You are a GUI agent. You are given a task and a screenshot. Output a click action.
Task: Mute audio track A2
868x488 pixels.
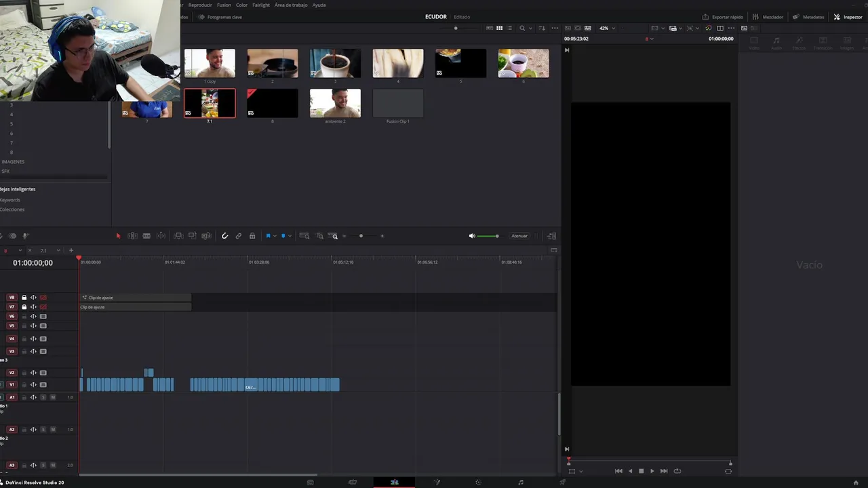(x=53, y=430)
